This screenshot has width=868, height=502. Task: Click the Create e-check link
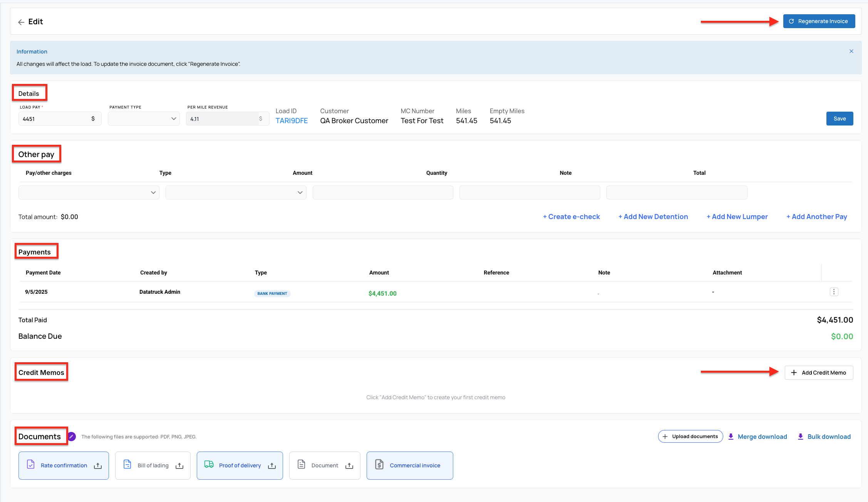click(x=571, y=216)
